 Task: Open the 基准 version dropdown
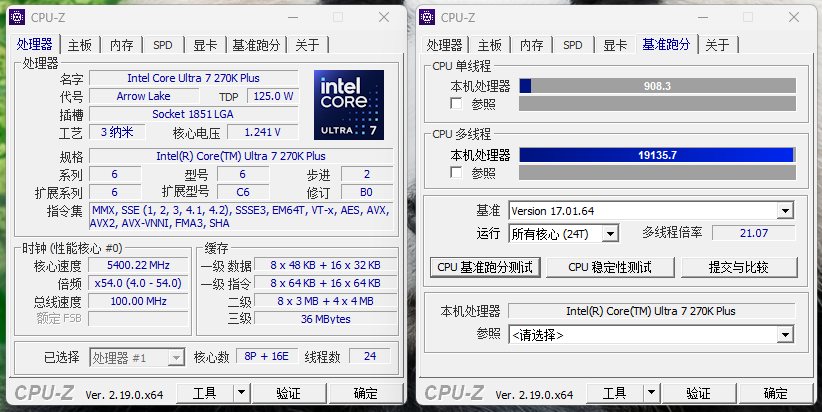click(785, 211)
